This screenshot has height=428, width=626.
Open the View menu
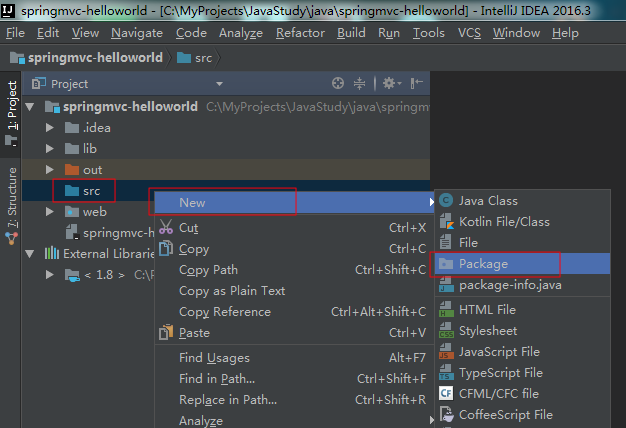pos(85,33)
